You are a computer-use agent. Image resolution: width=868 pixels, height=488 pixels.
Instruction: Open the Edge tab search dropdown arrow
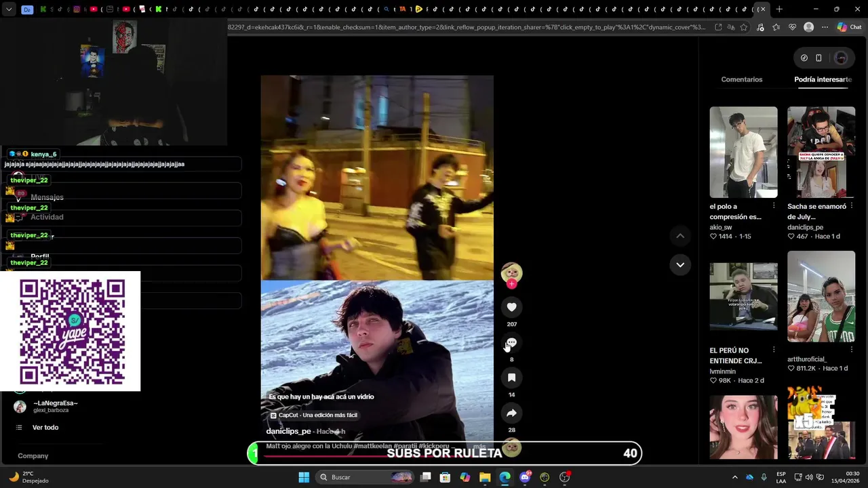tap(9, 9)
